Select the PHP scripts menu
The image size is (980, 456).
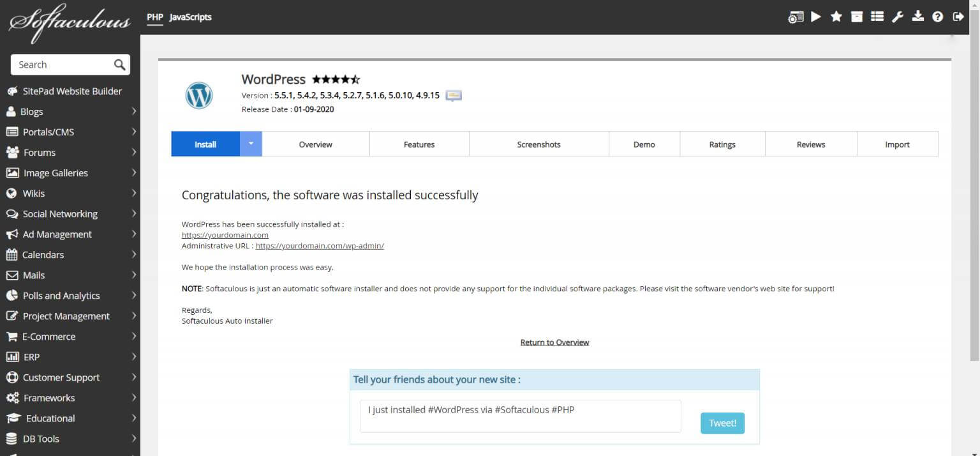tap(155, 17)
